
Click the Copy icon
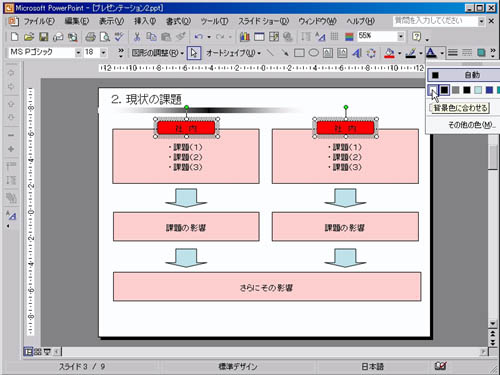pyautogui.click(x=151, y=37)
